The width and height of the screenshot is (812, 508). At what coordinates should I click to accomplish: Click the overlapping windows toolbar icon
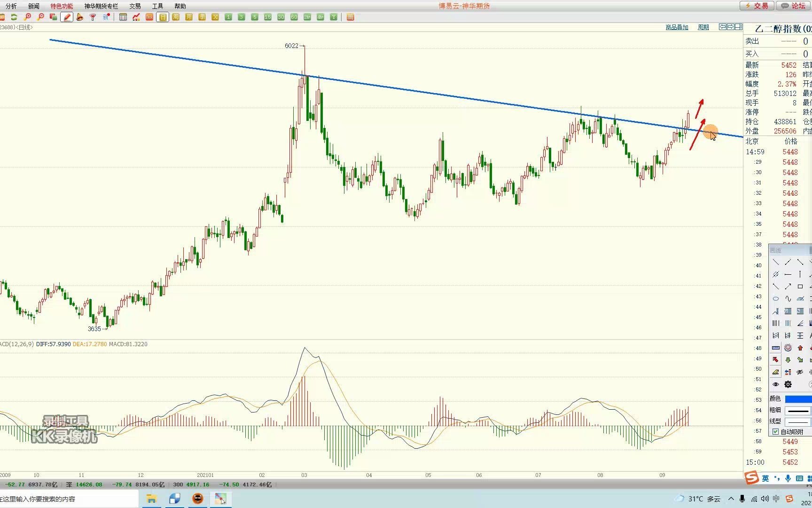coord(53,17)
